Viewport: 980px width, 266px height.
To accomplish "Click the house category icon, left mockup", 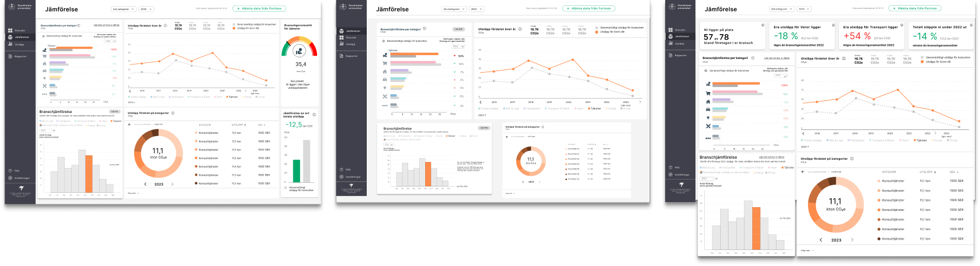I will (x=45, y=63).
